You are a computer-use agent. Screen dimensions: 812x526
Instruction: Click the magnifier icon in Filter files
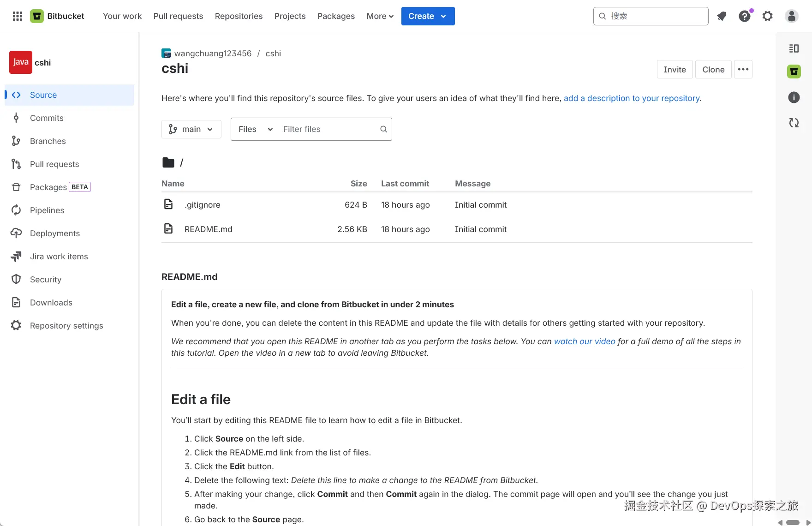coord(383,129)
